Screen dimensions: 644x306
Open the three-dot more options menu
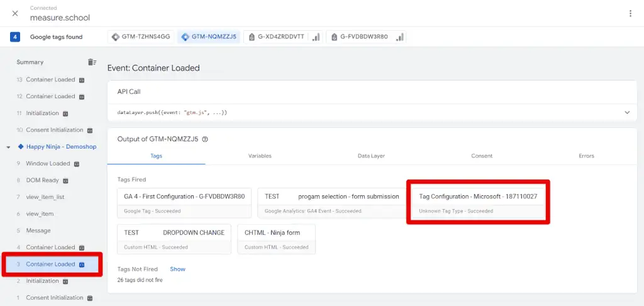tap(630, 14)
